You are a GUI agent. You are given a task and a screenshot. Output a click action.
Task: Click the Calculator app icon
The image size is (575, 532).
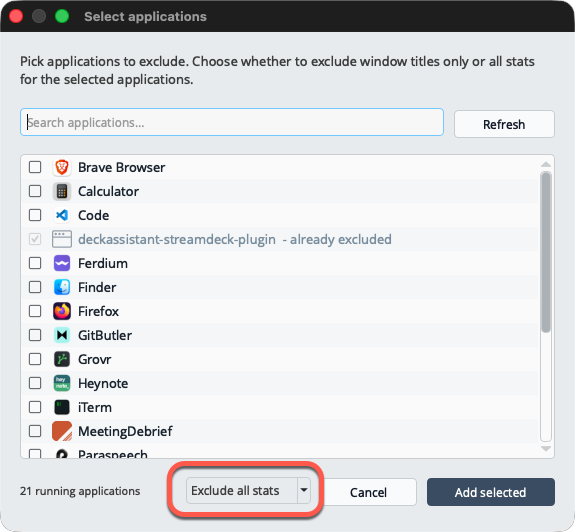coord(62,191)
